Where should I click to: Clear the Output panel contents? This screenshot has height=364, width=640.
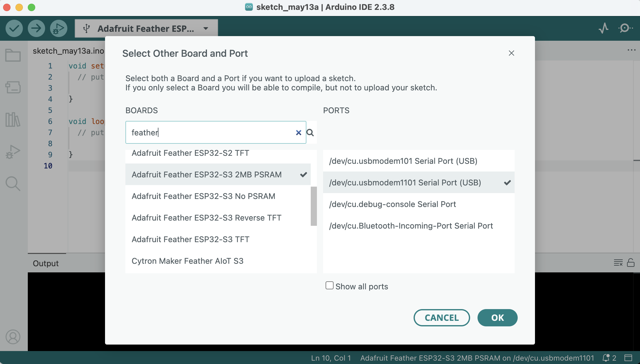618,263
